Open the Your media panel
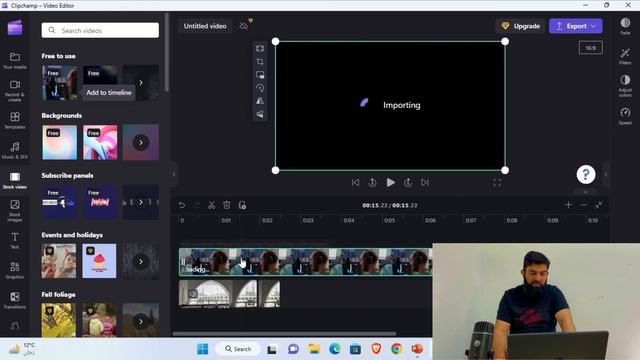640x360 pixels. click(x=15, y=60)
